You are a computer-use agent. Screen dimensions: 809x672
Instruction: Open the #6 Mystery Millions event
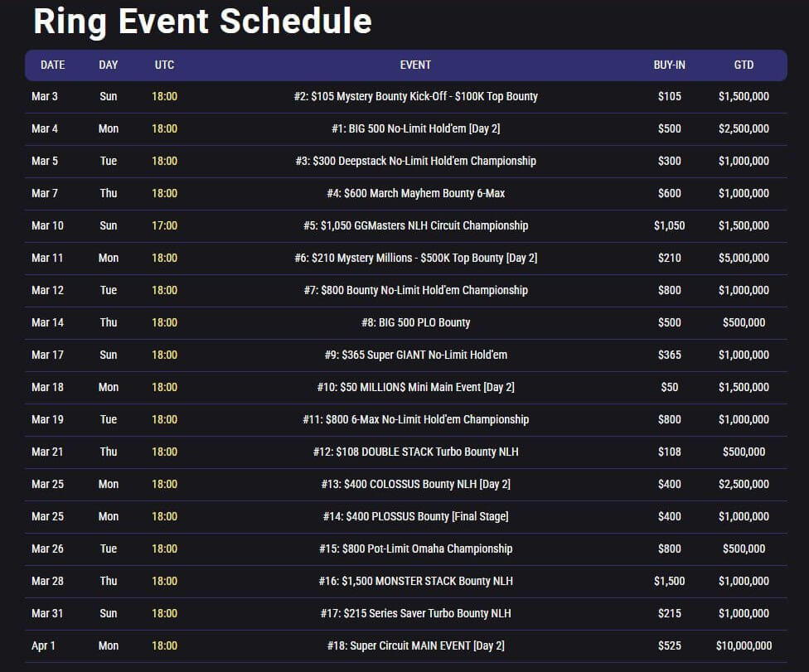(x=415, y=258)
